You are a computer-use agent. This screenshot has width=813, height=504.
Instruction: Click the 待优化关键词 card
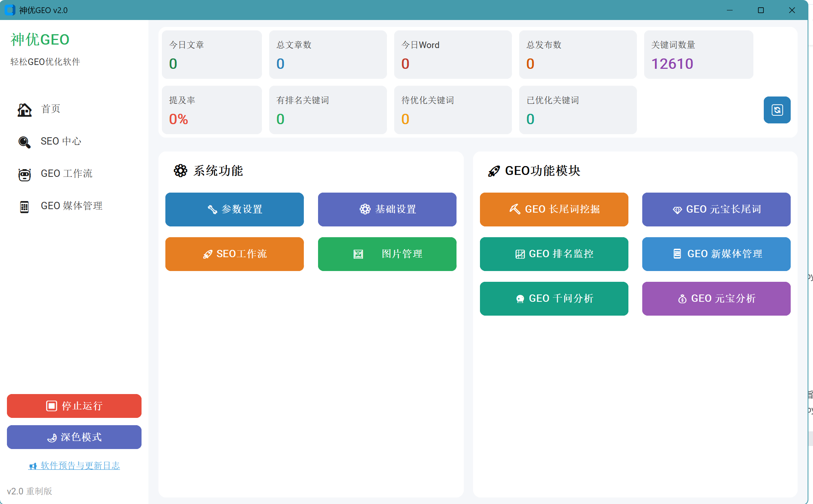tap(453, 110)
